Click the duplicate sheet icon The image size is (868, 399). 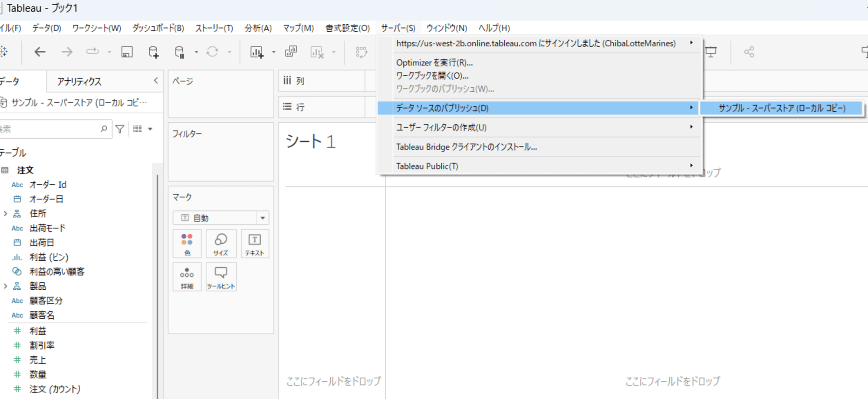coord(291,52)
